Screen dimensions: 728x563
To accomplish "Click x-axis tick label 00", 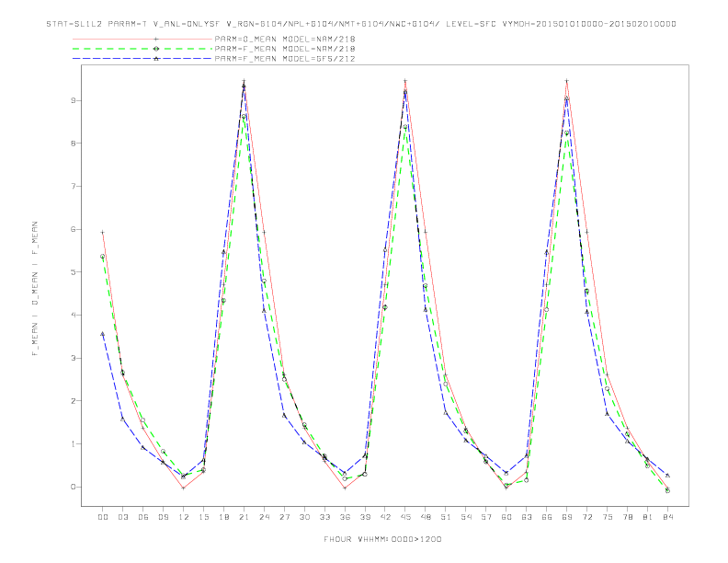I will click(x=103, y=517).
